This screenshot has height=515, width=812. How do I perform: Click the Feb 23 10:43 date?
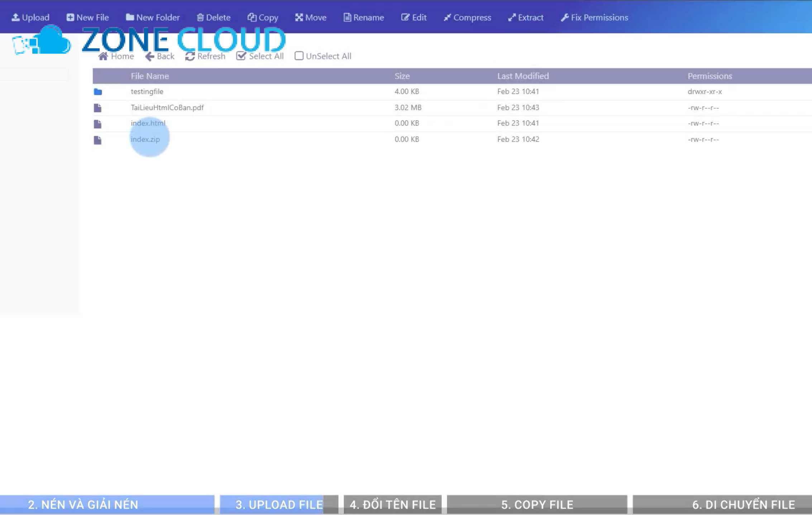pyautogui.click(x=518, y=107)
